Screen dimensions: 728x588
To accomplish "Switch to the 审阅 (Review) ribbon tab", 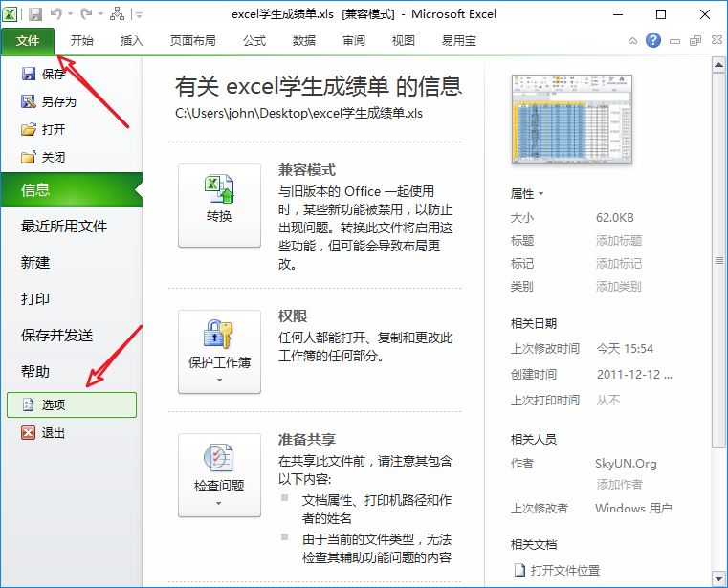I will pos(354,41).
